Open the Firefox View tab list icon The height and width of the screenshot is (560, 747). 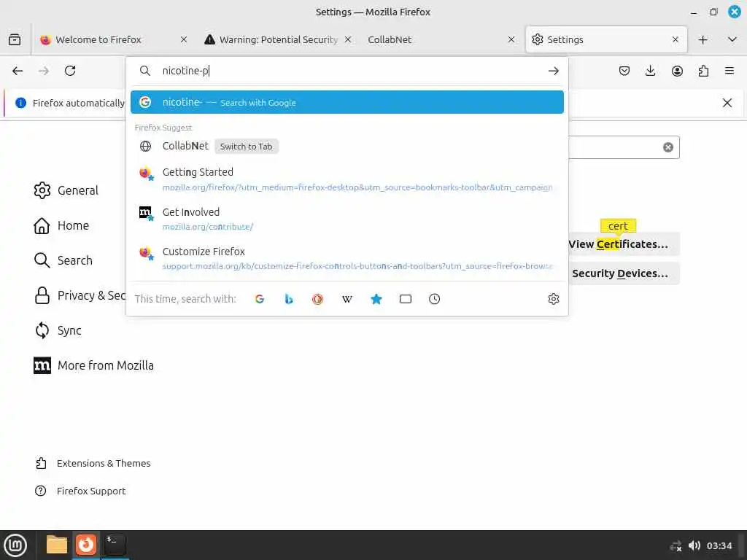[x=15, y=39]
